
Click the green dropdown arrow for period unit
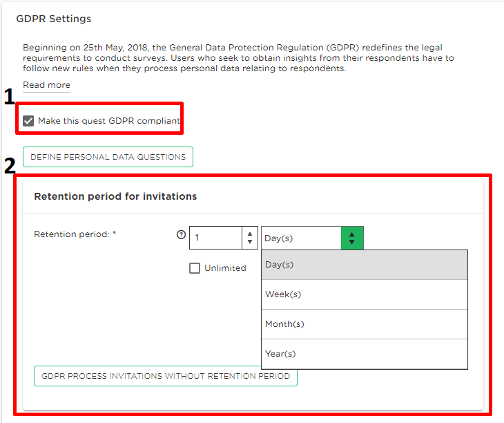(x=352, y=238)
